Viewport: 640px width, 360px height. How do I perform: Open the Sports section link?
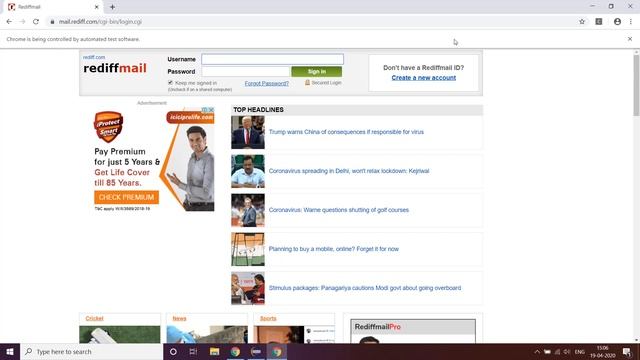pyautogui.click(x=268, y=318)
